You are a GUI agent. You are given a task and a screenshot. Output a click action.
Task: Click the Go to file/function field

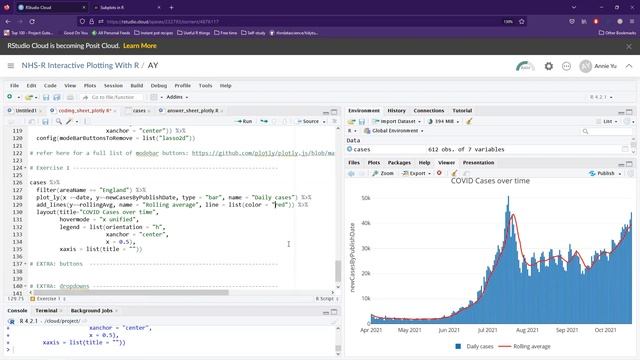click(x=113, y=97)
